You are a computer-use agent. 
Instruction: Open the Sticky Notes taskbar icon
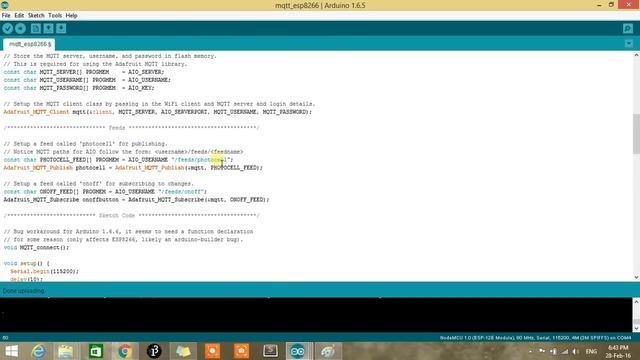tap(183, 351)
